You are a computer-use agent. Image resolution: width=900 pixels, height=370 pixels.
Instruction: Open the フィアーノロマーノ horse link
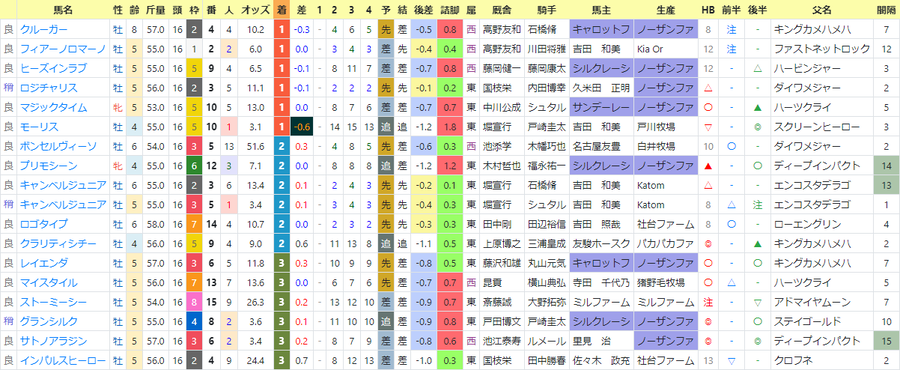coord(63,49)
